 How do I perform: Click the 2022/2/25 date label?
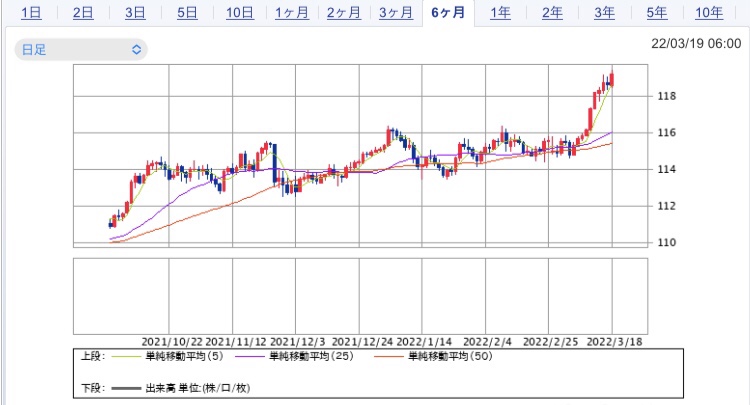(551, 342)
